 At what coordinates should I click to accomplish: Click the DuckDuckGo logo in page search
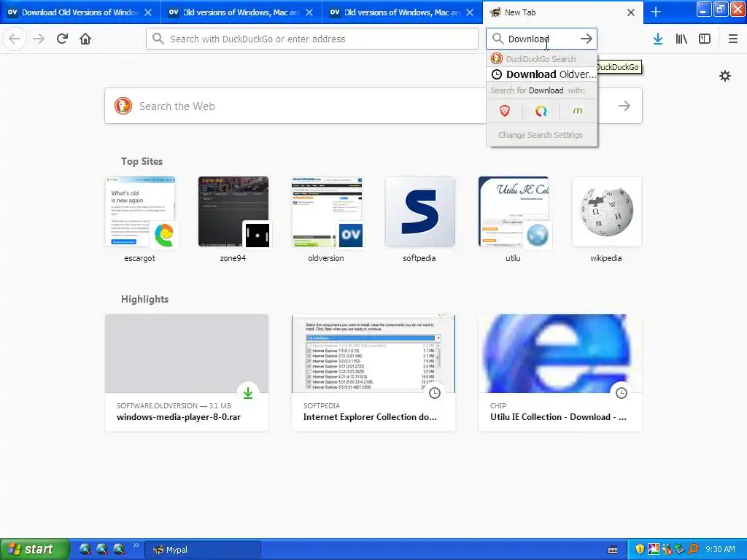(x=123, y=106)
